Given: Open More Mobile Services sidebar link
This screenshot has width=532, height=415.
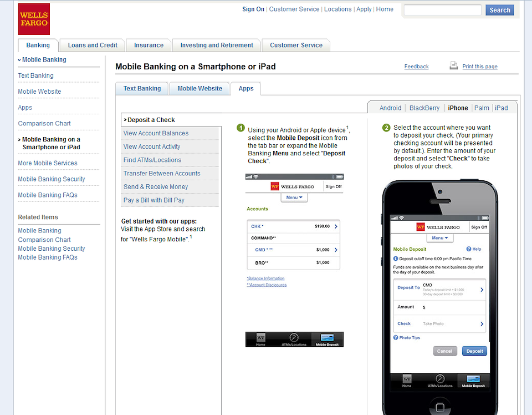Looking at the screenshot, I should (x=48, y=163).
